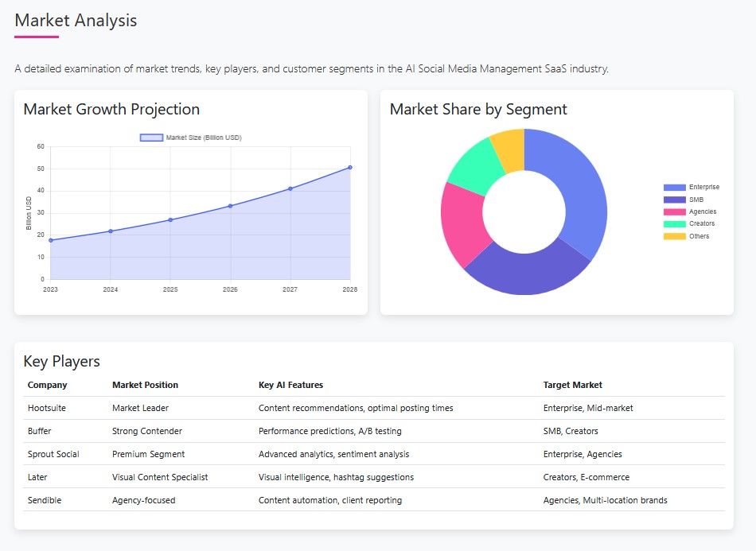Toggle the Enterprise legend label
Image resolution: width=756 pixels, height=551 pixels.
pyautogui.click(x=703, y=187)
